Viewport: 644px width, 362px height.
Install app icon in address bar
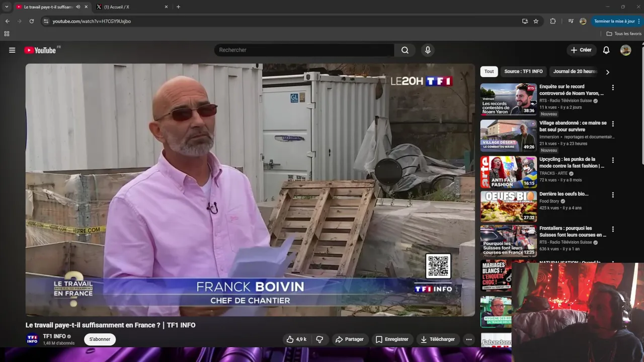tap(525, 21)
